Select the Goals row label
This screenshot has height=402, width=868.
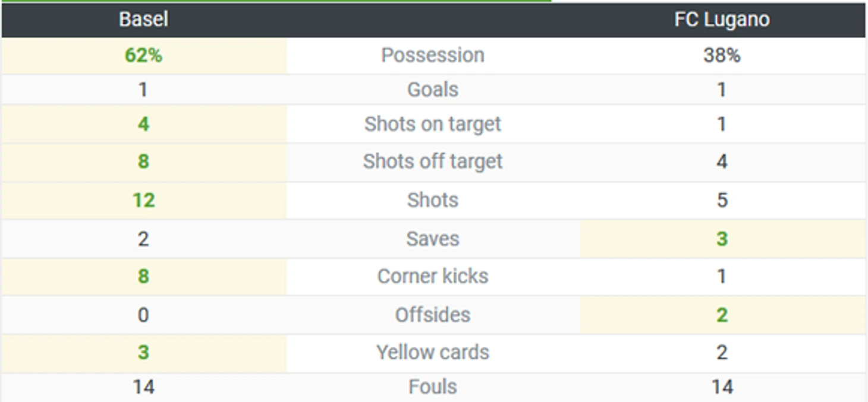click(432, 90)
